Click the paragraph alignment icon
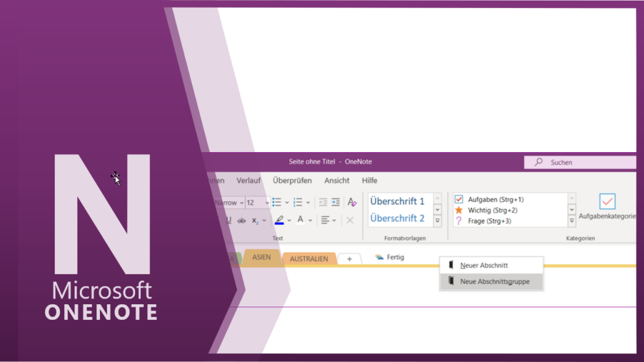The width and height of the screenshot is (644, 362). click(325, 221)
